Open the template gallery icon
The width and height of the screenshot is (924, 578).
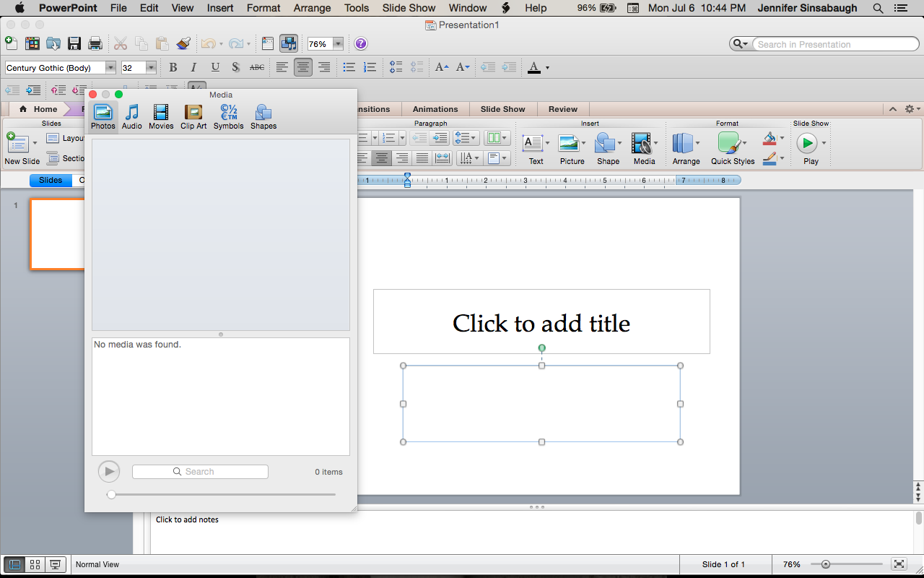click(32, 43)
